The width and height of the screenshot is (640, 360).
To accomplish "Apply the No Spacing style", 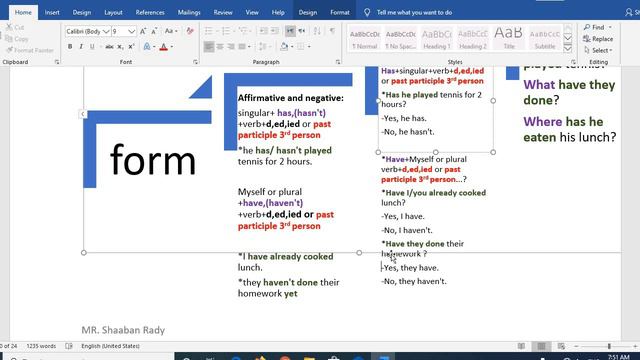I will click(x=400, y=39).
